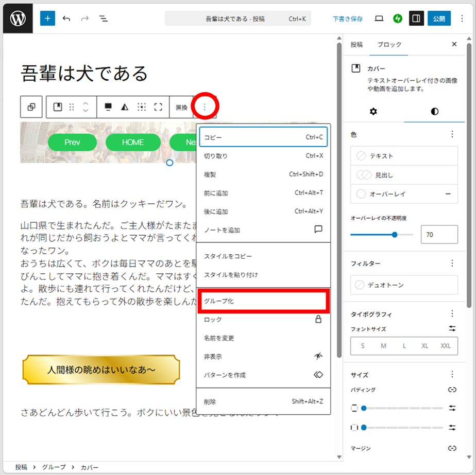Image resolution: width=476 pixels, height=475 pixels.
Task: Open block options three-dot menu
Action: coord(205,107)
